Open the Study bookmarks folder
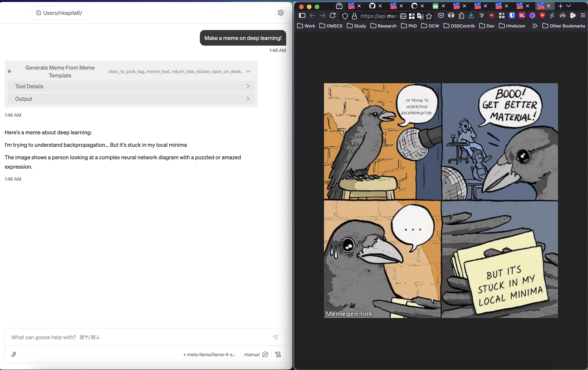 pos(357,26)
